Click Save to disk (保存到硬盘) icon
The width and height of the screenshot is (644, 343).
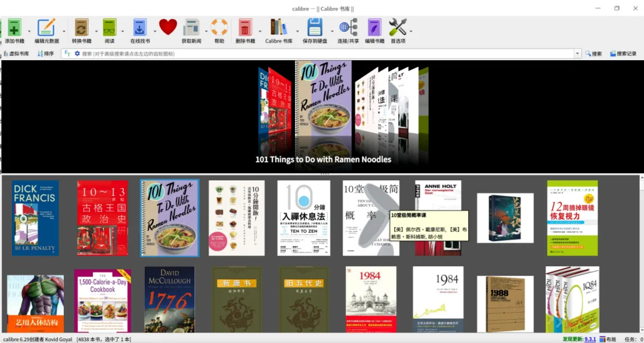pos(315,27)
